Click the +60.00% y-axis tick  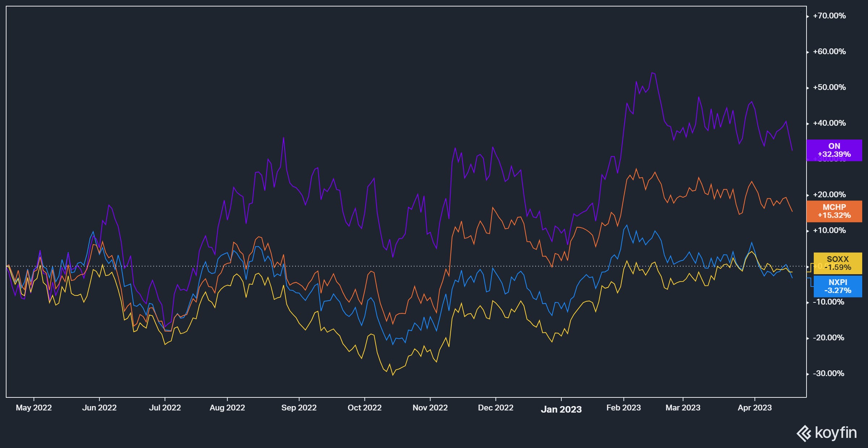pos(829,52)
